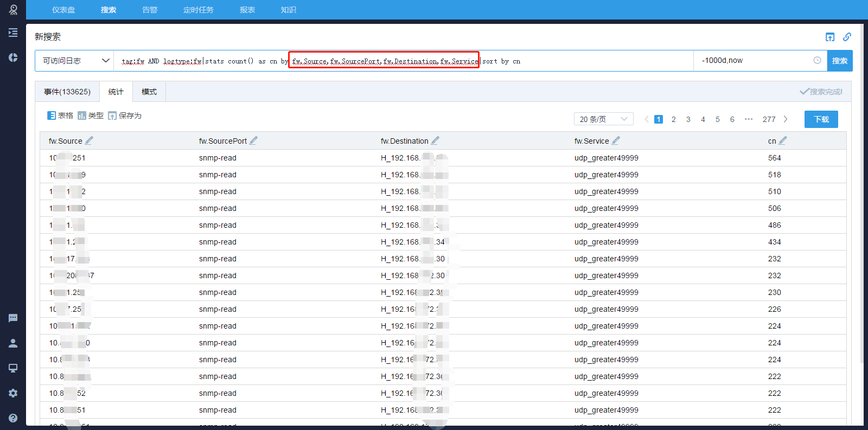
Task: Click the edit pencil next to fw.Service
Action: (x=616, y=140)
